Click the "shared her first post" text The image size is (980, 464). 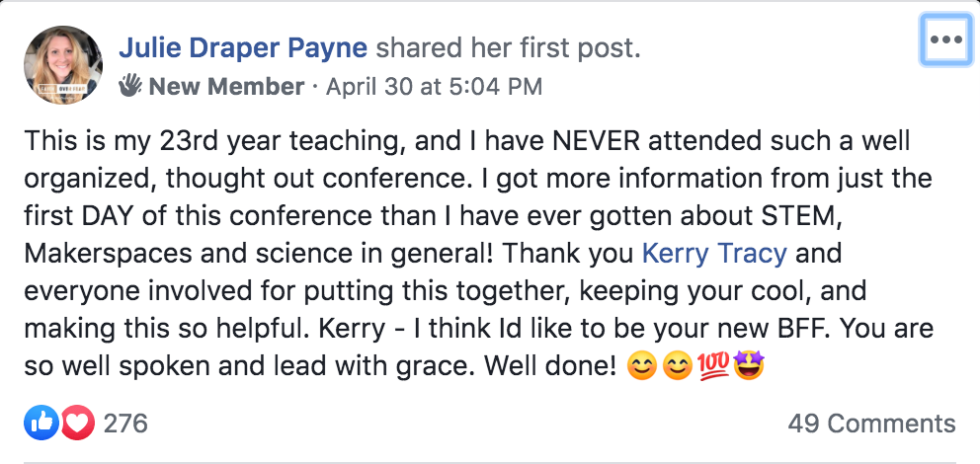click(x=509, y=47)
